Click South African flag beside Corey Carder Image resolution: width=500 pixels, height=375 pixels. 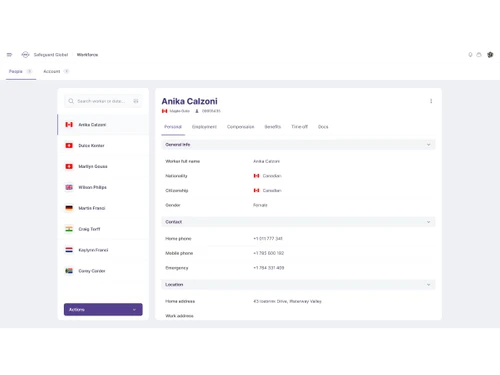69,271
